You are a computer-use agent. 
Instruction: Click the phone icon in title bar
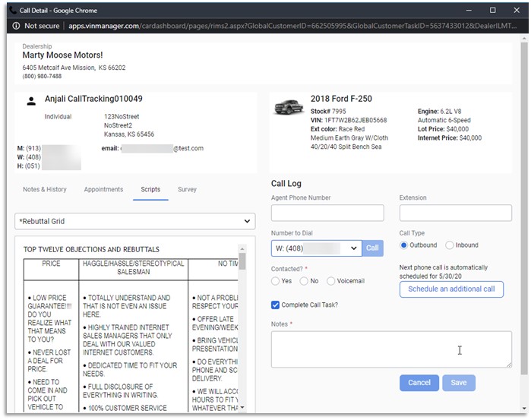point(12,10)
